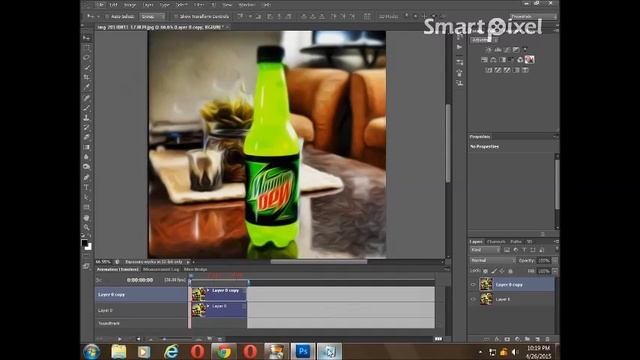Image resolution: width=640 pixels, height=360 pixels.
Task: Open the Kind layer filter dropdown
Action: pos(485,250)
